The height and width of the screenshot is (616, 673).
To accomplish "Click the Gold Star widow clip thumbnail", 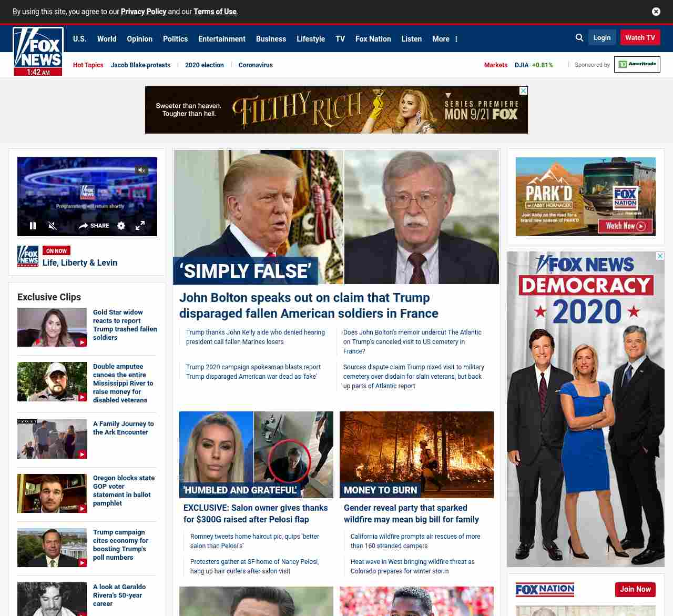I will tap(52, 327).
